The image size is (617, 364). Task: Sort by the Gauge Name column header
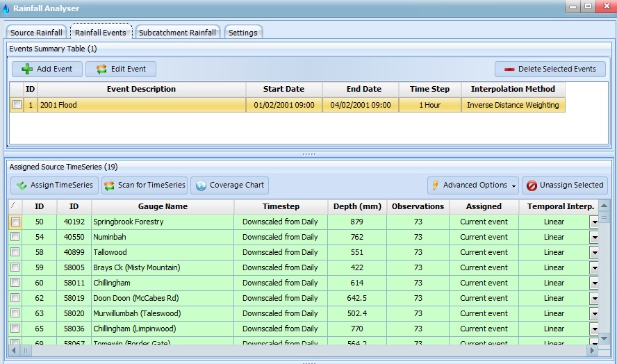pyautogui.click(x=163, y=206)
